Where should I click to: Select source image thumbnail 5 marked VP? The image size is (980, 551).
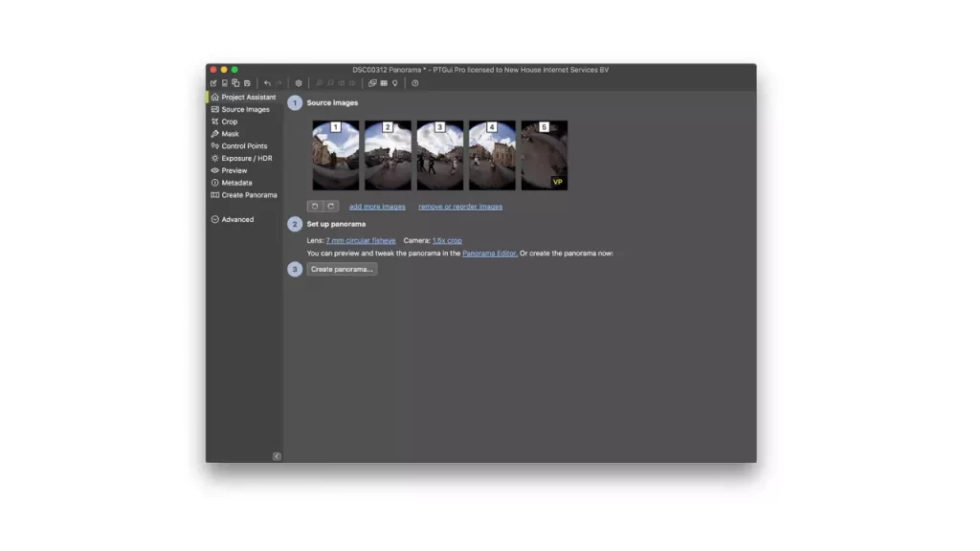pyautogui.click(x=545, y=156)
